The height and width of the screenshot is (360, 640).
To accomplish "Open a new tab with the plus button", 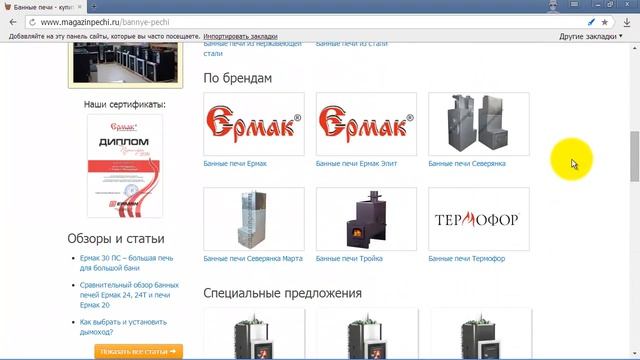I will pyautogui.click(x=93, y=7).
